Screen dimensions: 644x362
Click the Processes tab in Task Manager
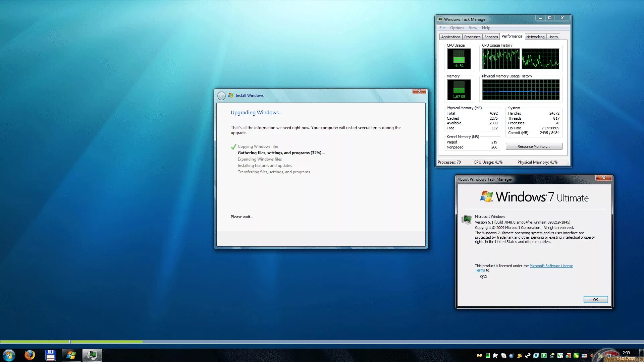[x=472, y=36]
